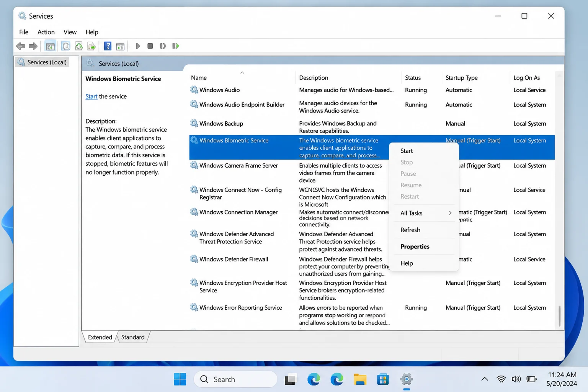Click the gear icon beside Windows Defender Firewall
The image size is (588, 392).
194,259
